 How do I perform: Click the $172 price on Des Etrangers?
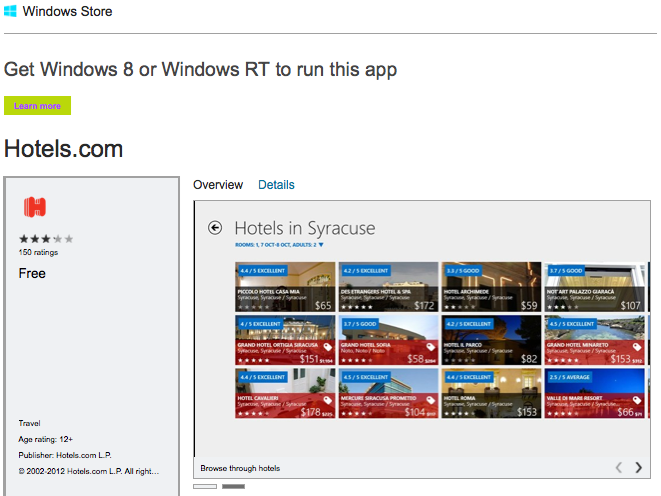pos(424,306)
